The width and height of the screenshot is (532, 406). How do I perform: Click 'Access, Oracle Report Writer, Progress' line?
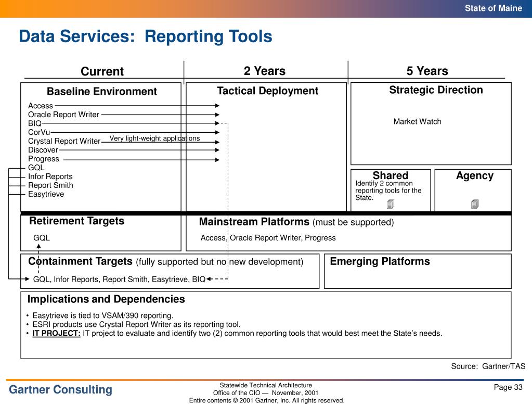268,238
